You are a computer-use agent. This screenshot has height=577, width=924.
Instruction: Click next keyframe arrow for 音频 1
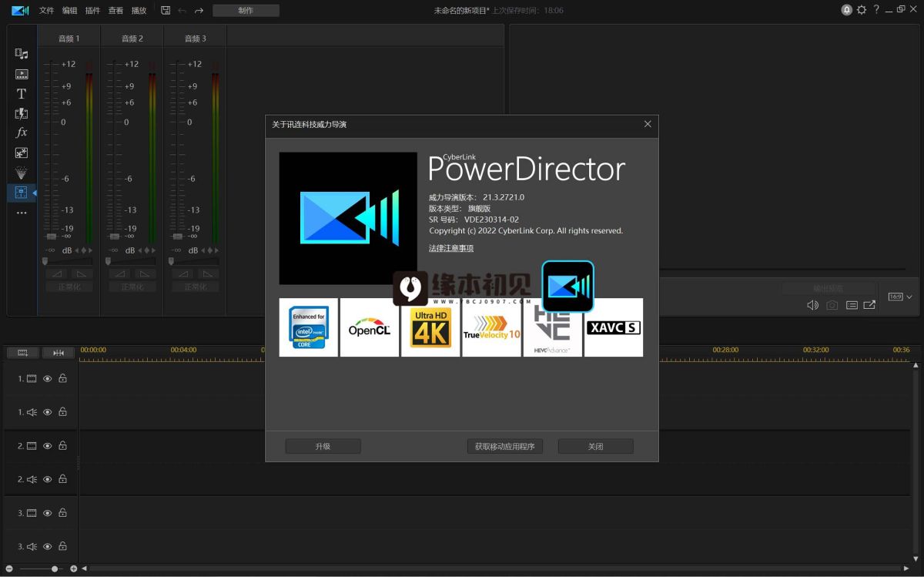pyautogui.click(x=89, y=250)
